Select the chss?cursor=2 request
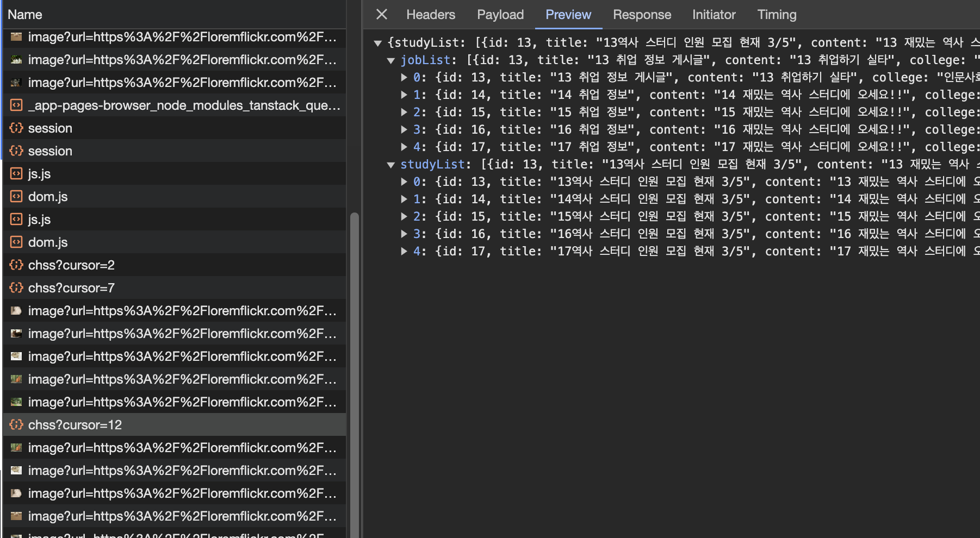 [x=175, y=265]
